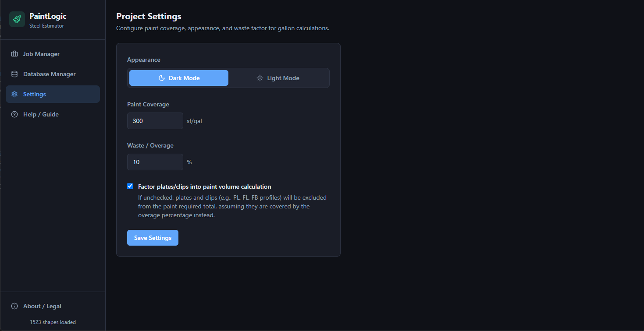The width and height of the screenshot is (644, 331).
Task: Click the Factor plates/clips label text
Action: coord(205,187)
